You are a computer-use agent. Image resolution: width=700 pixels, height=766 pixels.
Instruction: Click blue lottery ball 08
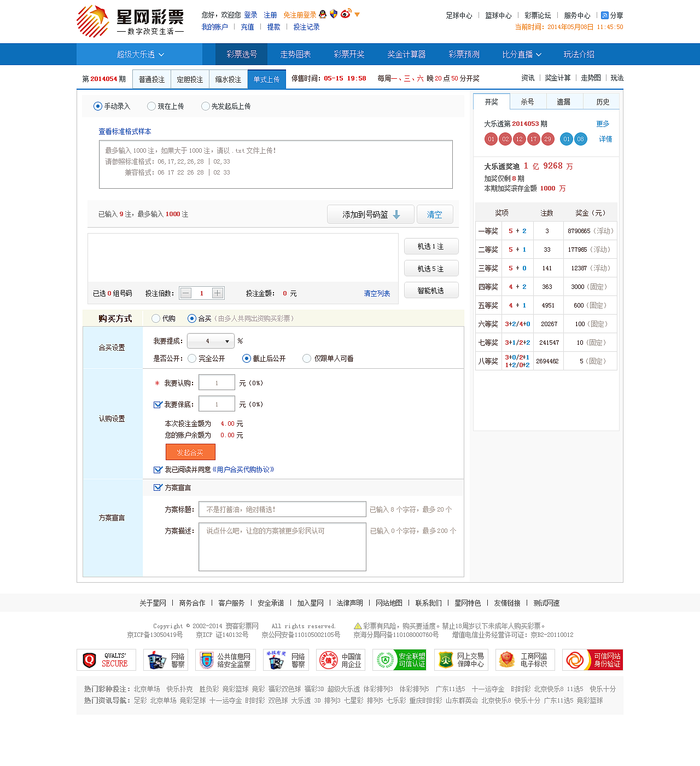pyautogui.click(x=580, y=139)
